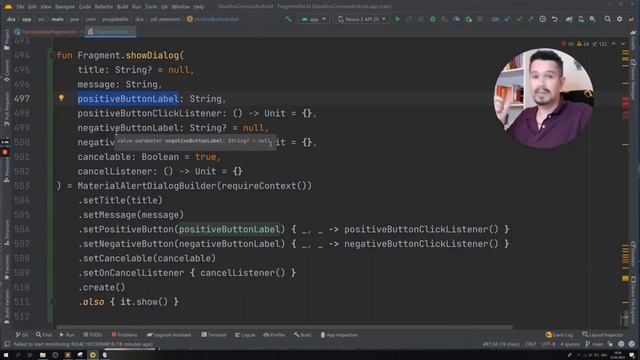Viewport: 640px width, 360px height.
Task: Open the Event Log
Action: (559, 335)
